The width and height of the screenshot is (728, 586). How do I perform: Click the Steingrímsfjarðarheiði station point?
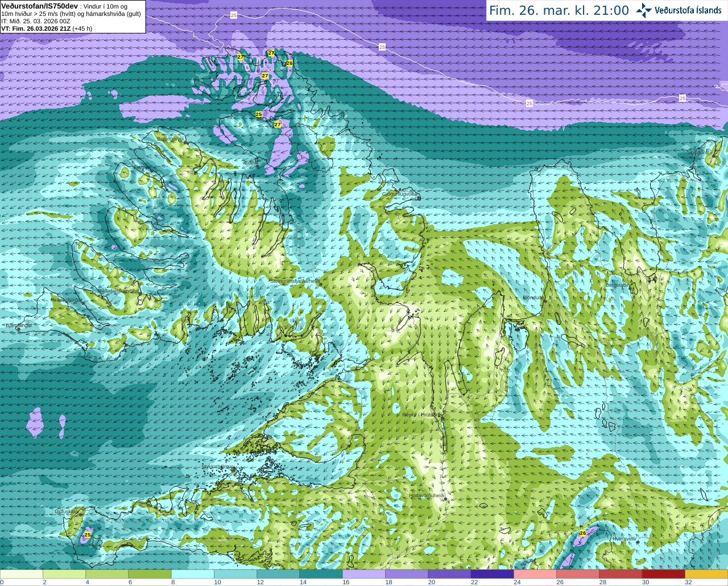click(x=321, y=284)
